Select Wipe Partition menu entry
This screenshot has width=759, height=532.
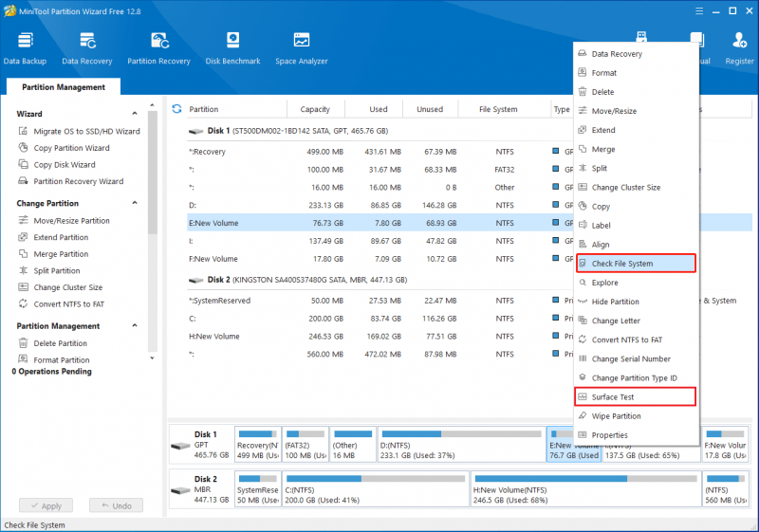(x=636, y=416)
